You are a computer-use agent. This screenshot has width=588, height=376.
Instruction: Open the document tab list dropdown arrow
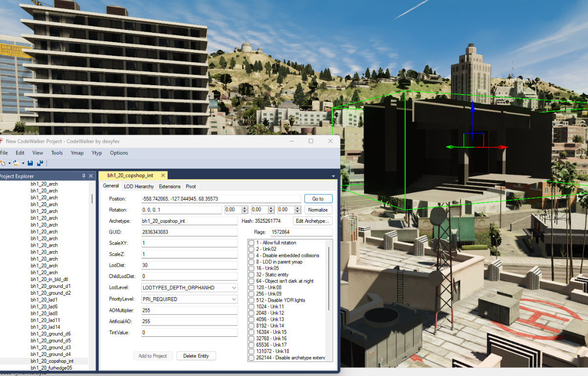coord(333,176)
